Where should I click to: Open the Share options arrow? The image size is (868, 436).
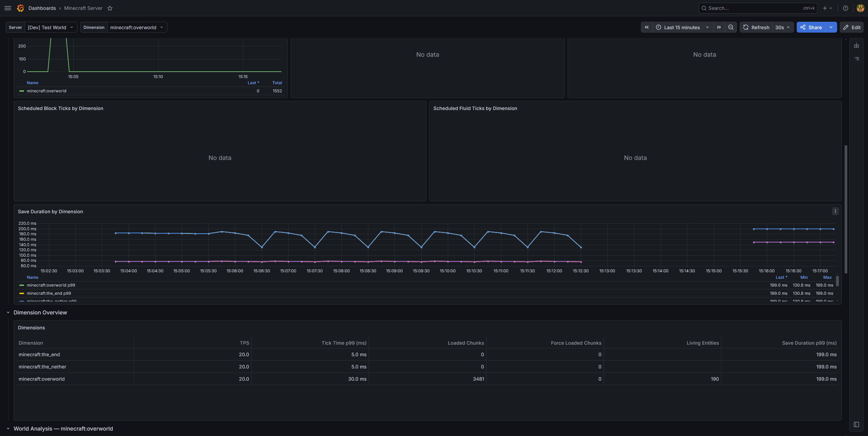(831, 27)
